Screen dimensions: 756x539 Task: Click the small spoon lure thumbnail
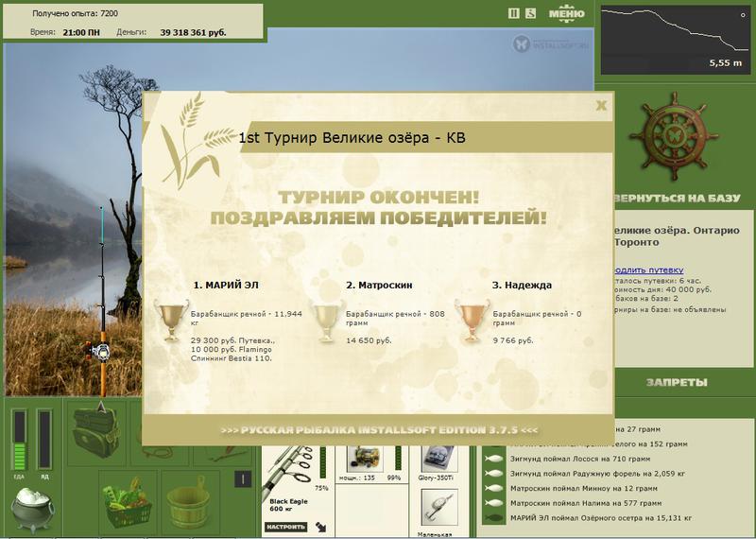[439, 508]
